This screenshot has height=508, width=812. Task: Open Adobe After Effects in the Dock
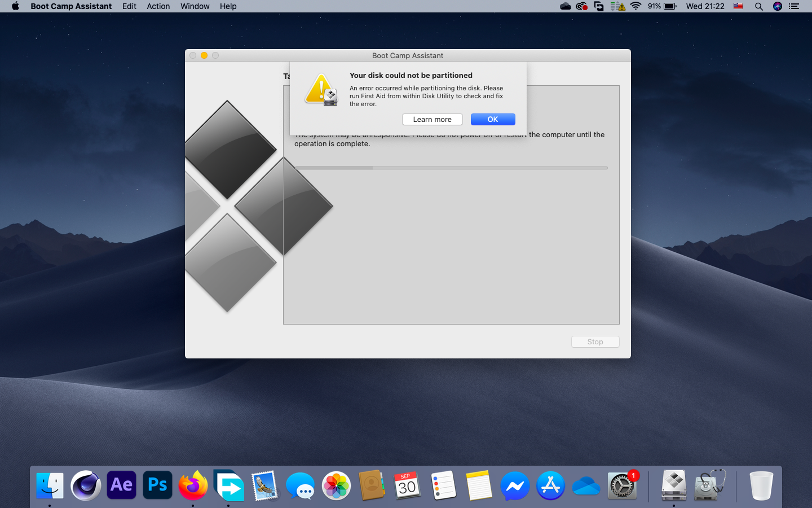122,485
